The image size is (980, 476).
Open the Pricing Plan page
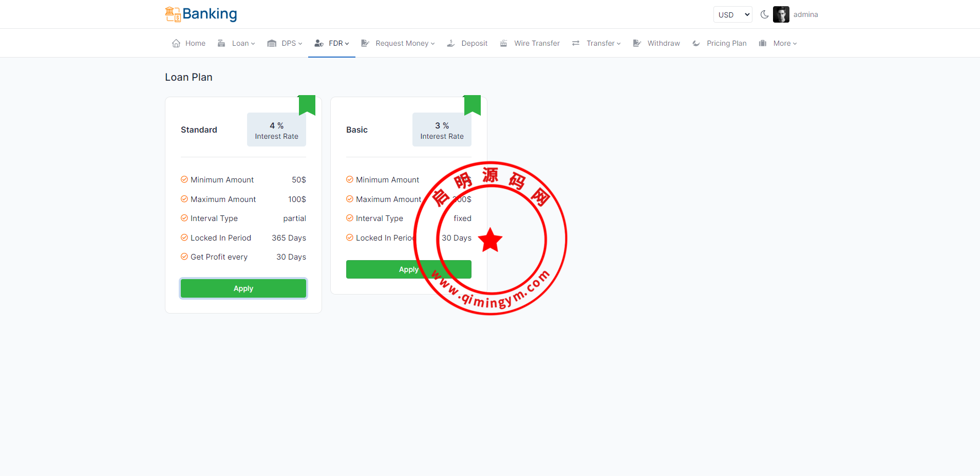(726, 43)
